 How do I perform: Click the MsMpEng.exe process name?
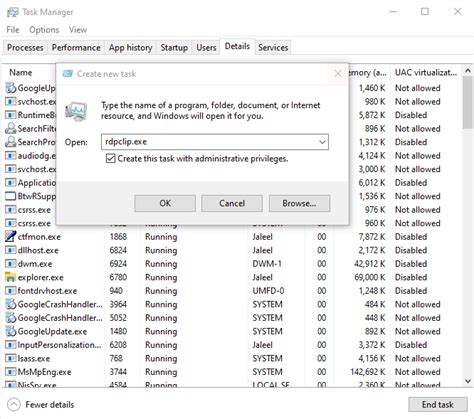coord(45,372)
